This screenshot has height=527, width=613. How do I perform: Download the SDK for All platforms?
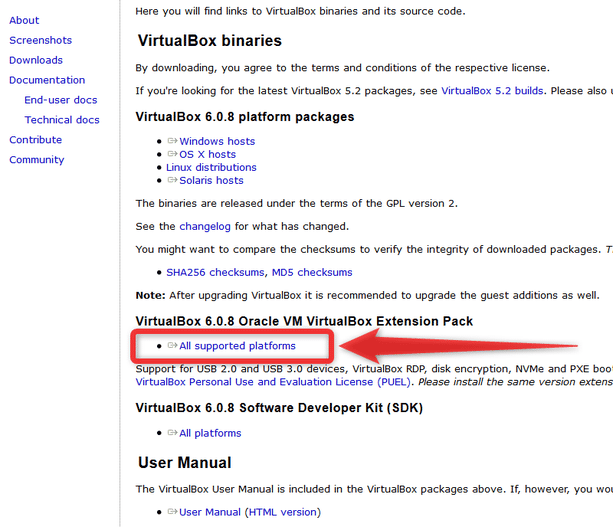[x=210, y=433]
